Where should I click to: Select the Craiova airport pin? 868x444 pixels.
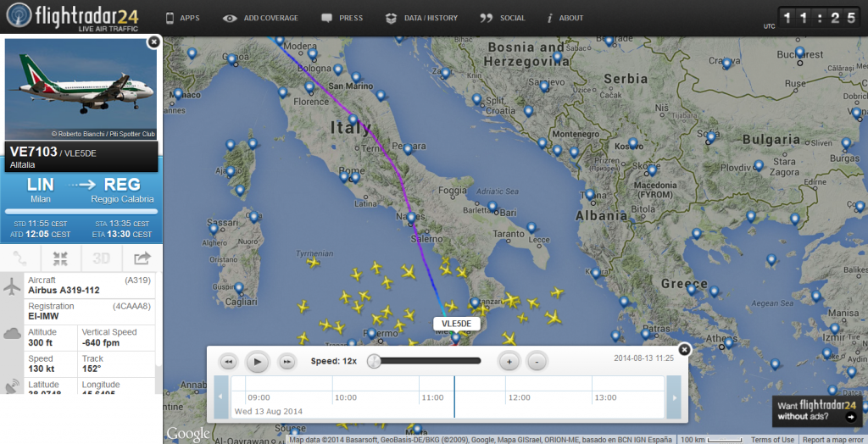click(x=726, y=63)
